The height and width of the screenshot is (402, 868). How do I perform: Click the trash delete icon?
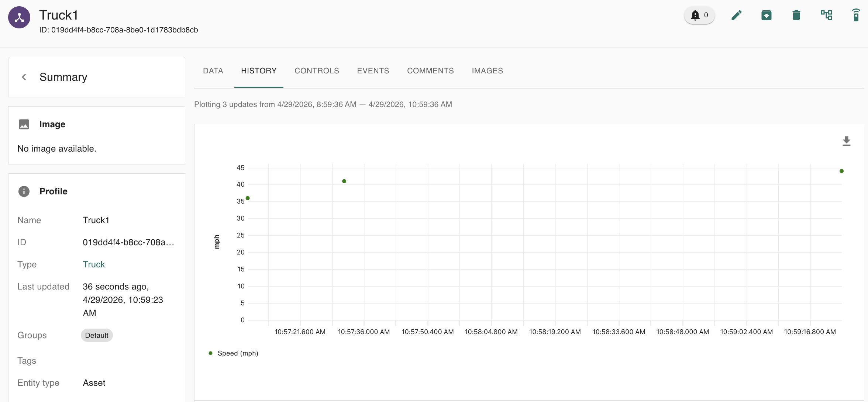[796, 15]
